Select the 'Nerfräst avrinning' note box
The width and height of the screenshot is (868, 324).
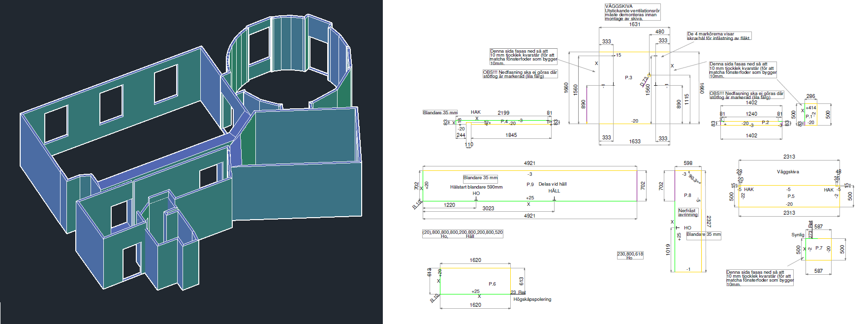[688, 213]
